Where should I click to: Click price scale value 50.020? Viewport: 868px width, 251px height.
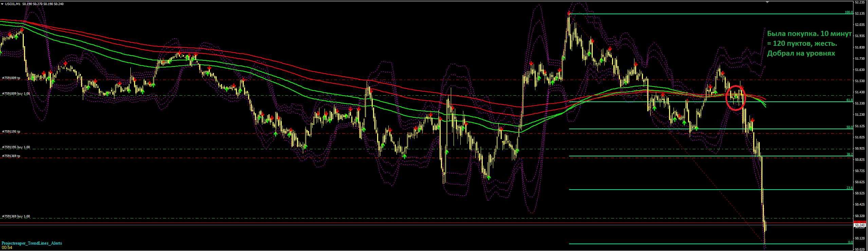[x=860, y=249]
